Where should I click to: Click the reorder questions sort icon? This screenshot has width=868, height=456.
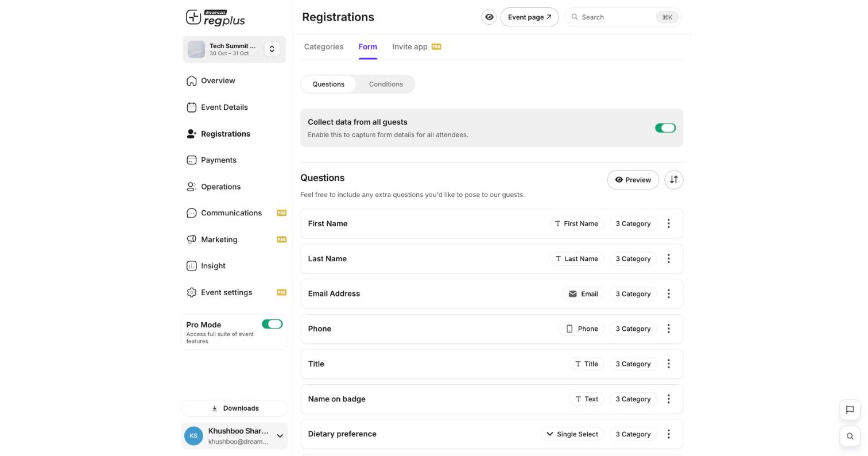click(x=673, y=180)
